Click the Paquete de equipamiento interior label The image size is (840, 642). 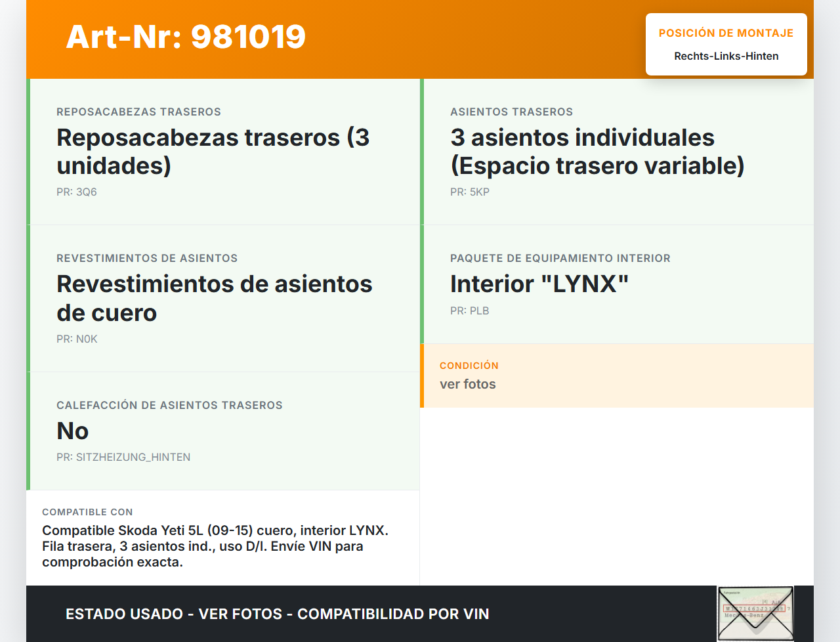click(x=560, y=259)
